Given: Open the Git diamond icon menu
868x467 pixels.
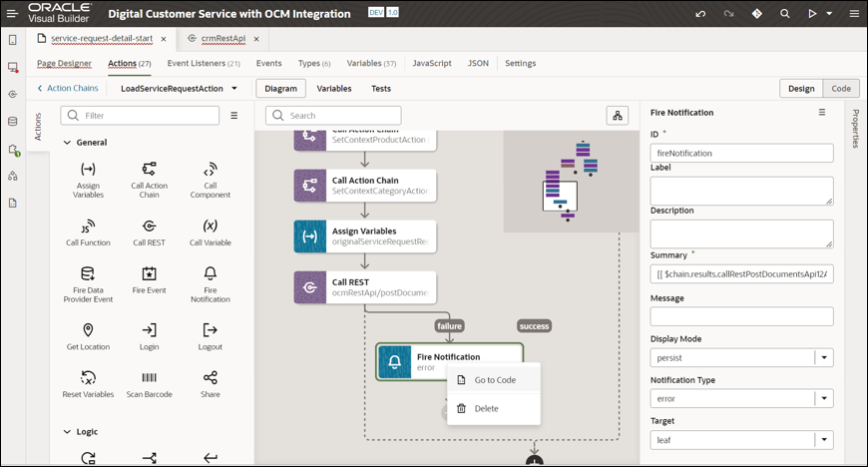Looking at the screenshot, I should tap(756, 13).
